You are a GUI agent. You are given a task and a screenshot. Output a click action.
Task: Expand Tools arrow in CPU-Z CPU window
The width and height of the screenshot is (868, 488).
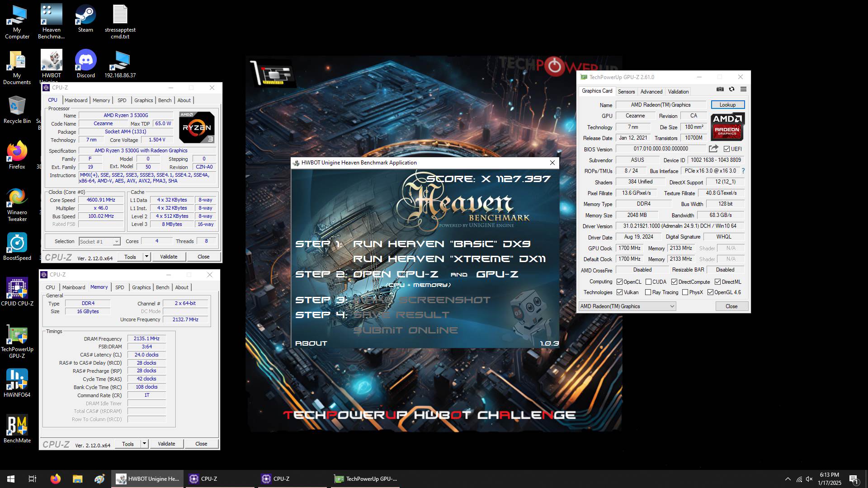[x=146, y=257]
